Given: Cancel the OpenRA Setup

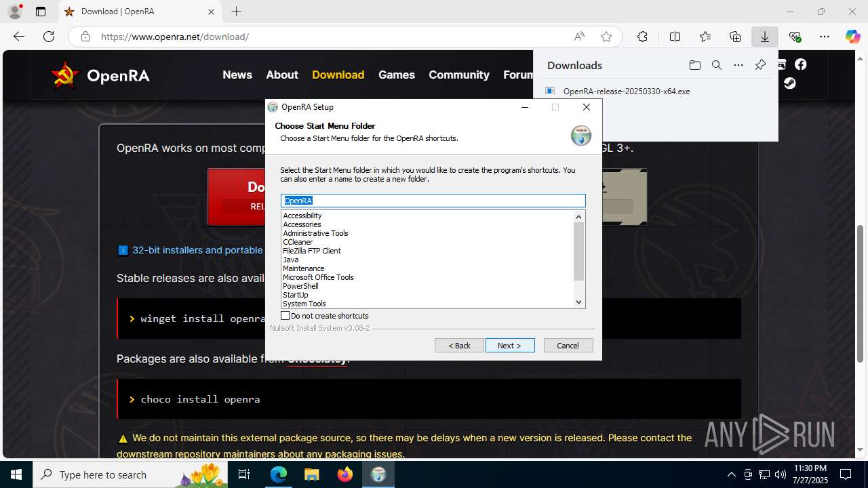Looking at the screenshot, I should point(568,346).
